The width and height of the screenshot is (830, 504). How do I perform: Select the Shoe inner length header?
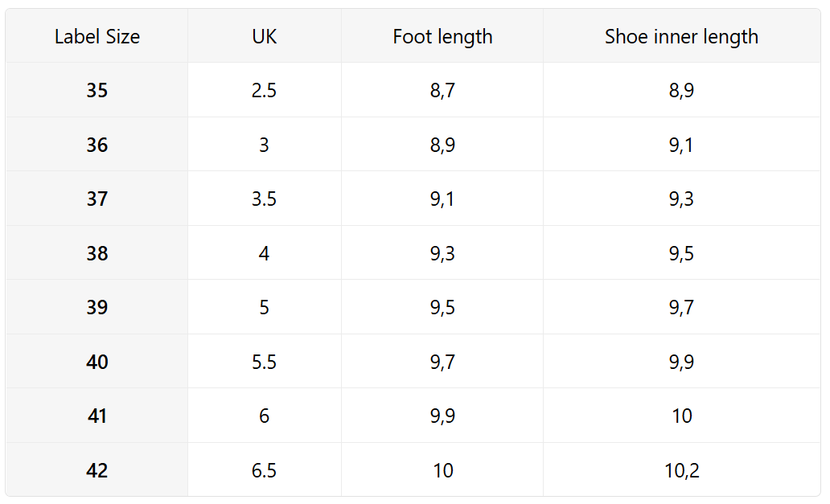pyautogui.click(x=681, y=36)
